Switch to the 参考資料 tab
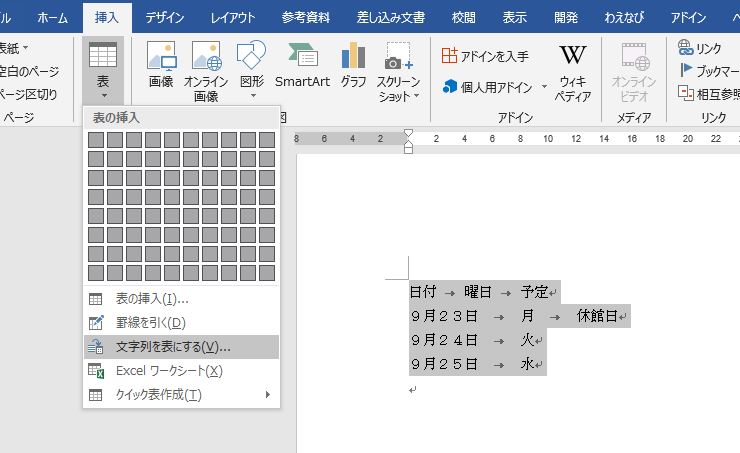The image size is (740, 453). 305,17
